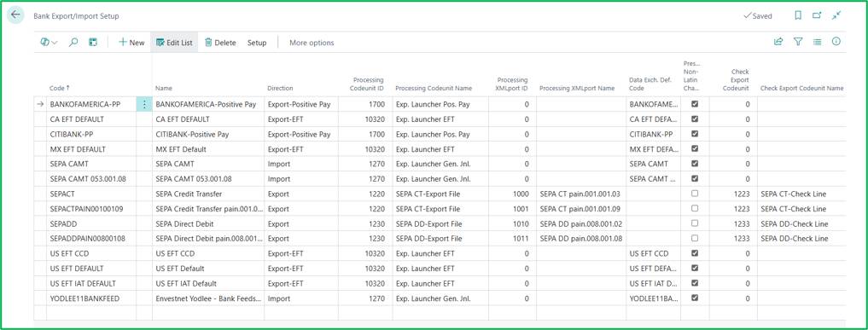
Task: Open row options for BANKOFAMERICA-PP
Action: coord(144,104)
